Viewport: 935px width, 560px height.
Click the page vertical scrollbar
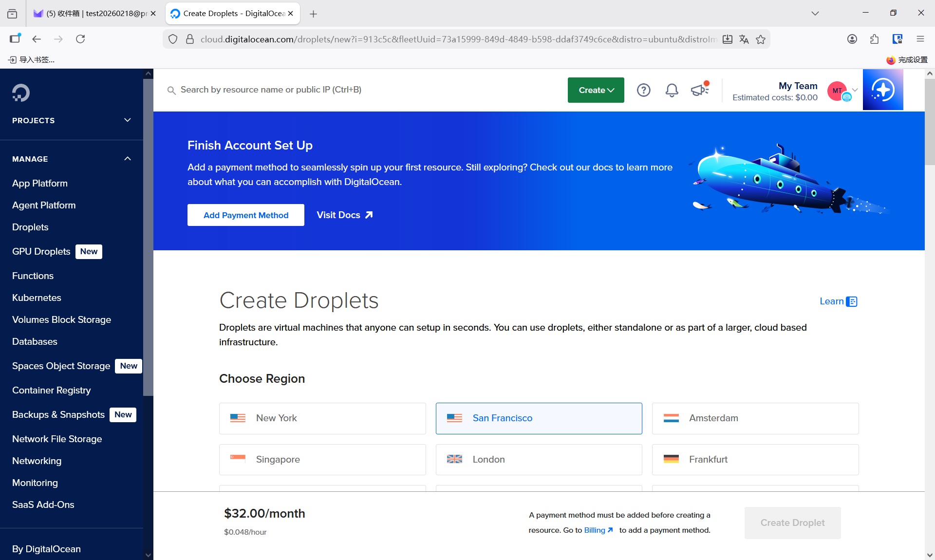(x=930, y=122)
